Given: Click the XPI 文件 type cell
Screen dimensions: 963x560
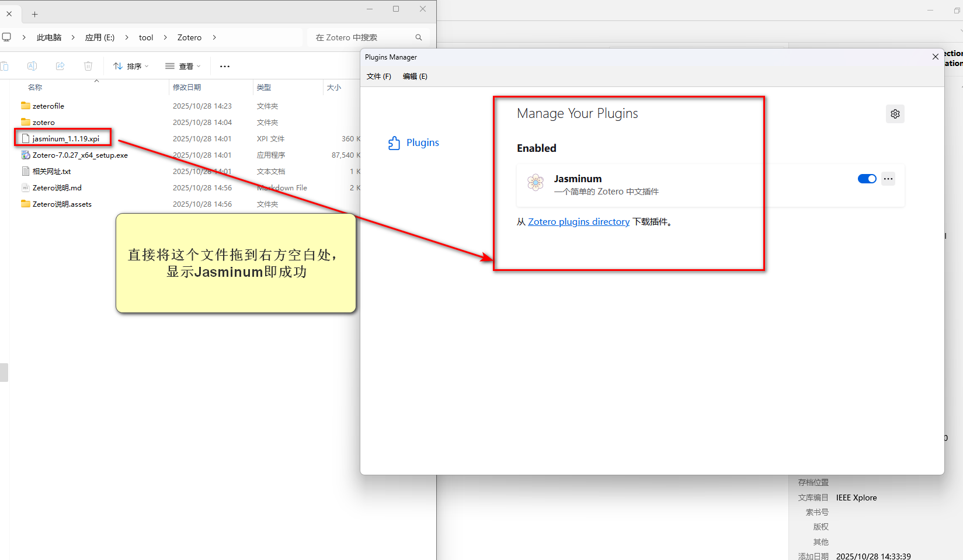Looking at the screenshot, I should point(270,138).
